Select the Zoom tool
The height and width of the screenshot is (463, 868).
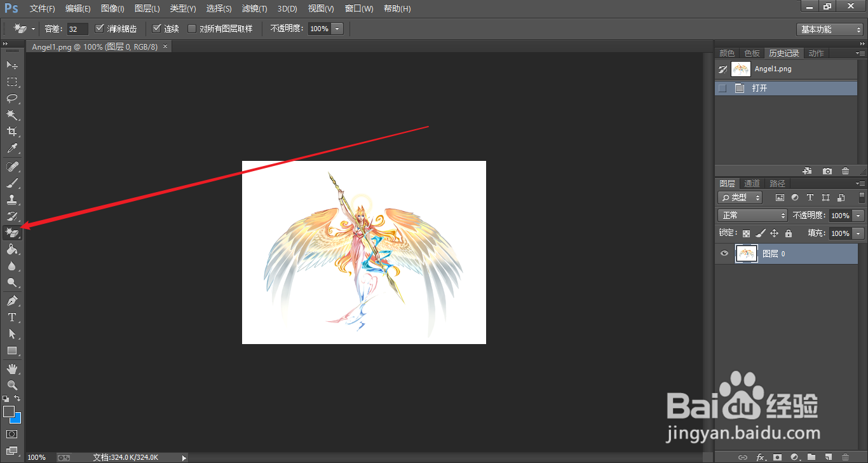pyautogui.click(x=12, y=385)
